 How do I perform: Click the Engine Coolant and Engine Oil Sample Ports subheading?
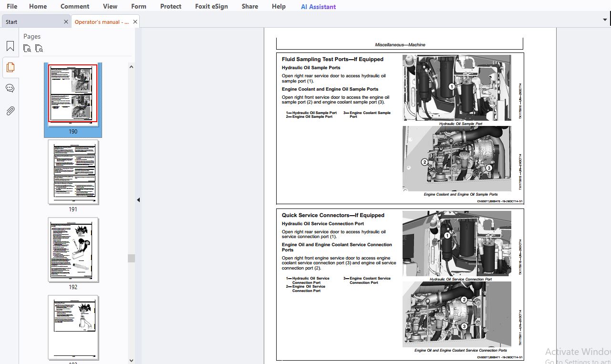click(x=330, y=89)
